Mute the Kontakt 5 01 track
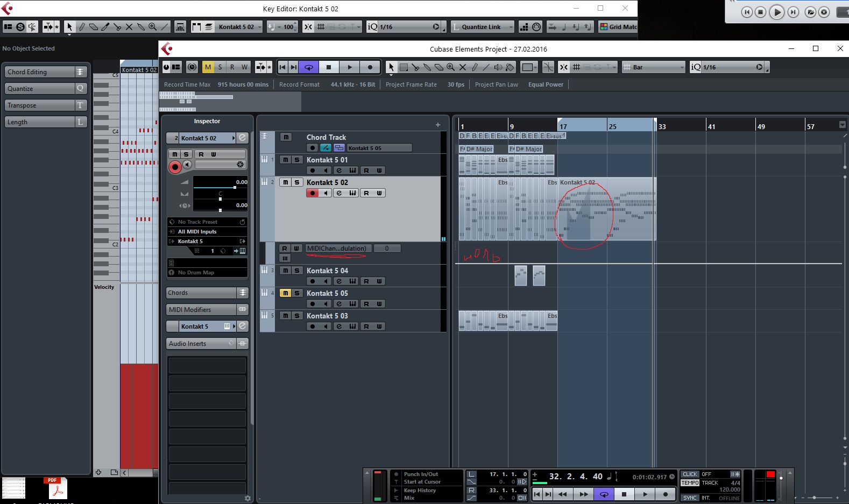This screenshot has height=504, width=849. pos(286,160)
